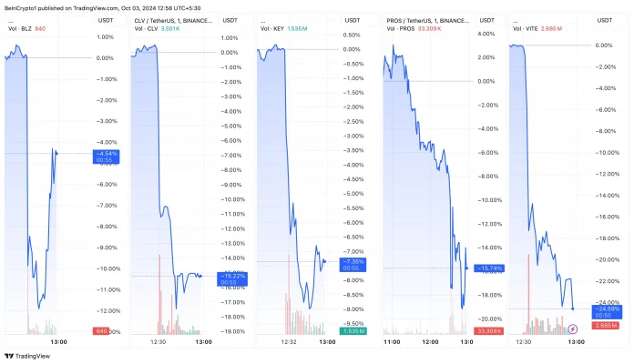This screenshot has width=634, height=364.
Task: Expand USDT currency selector on VITE chart
Action: tap(605, 19)
